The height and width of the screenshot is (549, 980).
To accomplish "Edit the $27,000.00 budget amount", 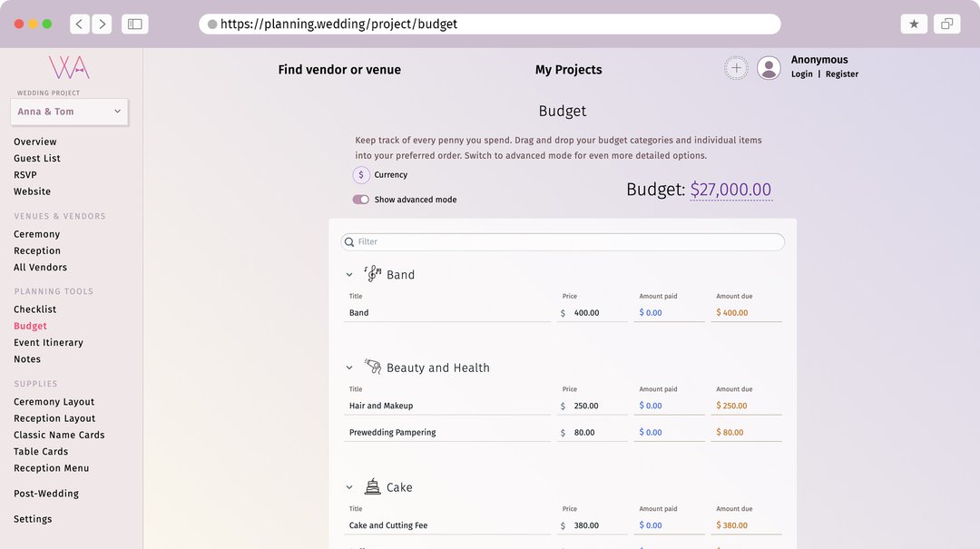I will click(731, 190).
